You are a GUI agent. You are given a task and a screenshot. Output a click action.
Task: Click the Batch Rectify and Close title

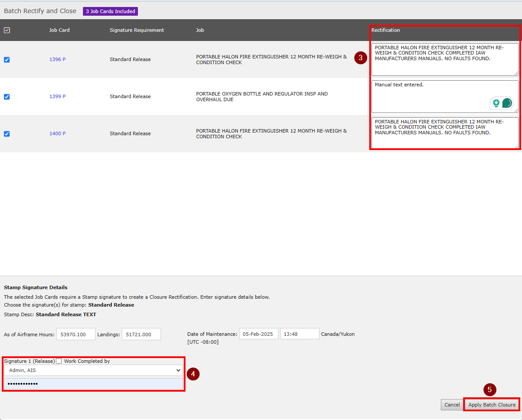[x=40, y=11]
